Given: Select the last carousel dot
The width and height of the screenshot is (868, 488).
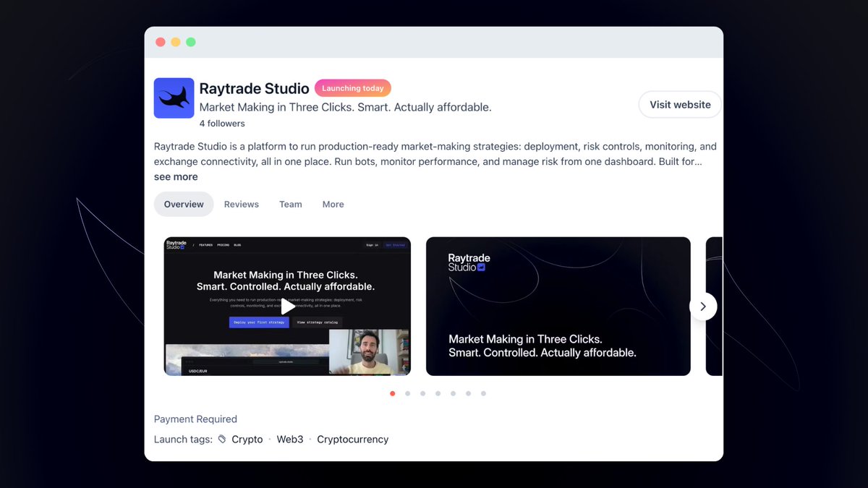Looking at the screenshot, I should pyautogui.click(x=483, y=393).
